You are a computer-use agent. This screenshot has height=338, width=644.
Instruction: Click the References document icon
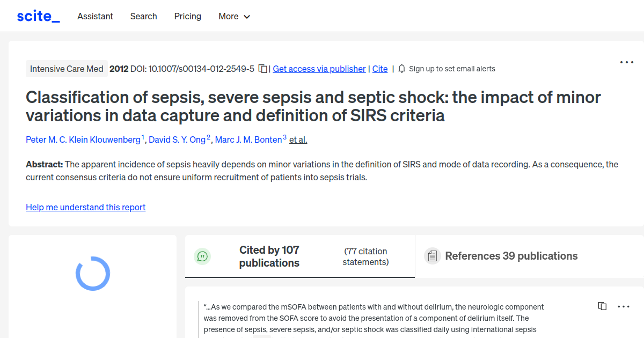pyautogui.click(x=433, y=256)
